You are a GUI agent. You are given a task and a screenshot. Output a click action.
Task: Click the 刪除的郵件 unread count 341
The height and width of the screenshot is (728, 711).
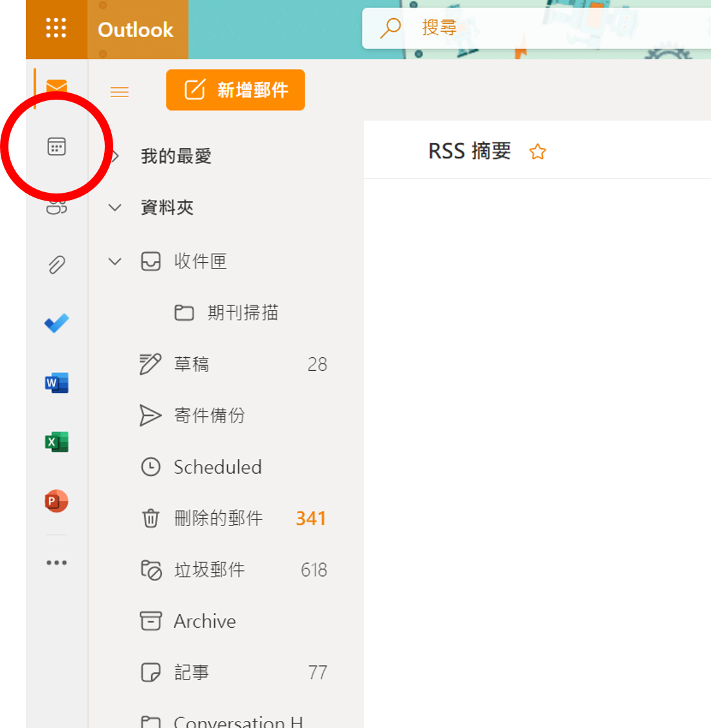pyautogui.click(x=311, y=518)
